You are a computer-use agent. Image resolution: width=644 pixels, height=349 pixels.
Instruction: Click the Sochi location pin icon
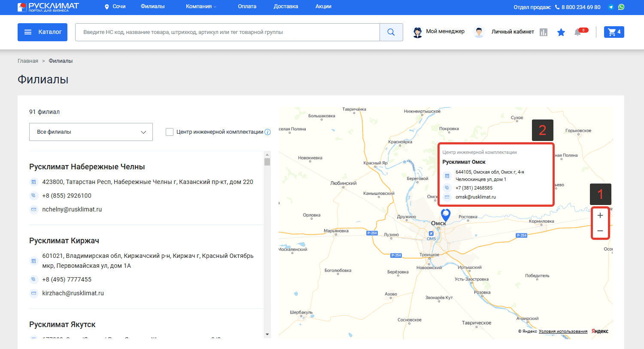point(107,7)
